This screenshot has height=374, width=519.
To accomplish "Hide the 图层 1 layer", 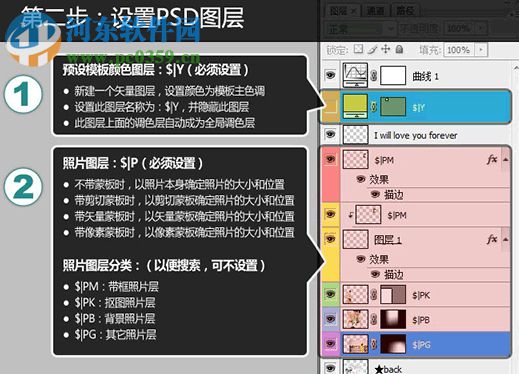I will 330,239.
